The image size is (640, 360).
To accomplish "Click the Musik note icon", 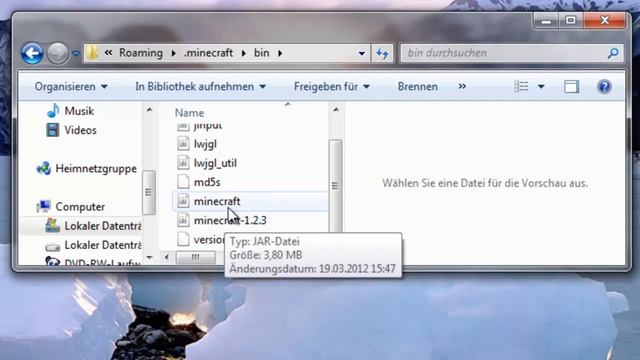I will [53, 111].
